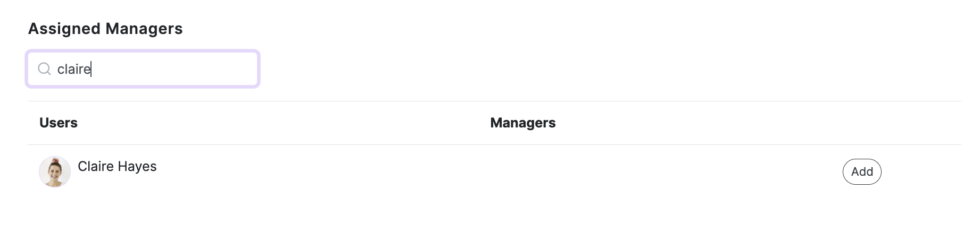
Task: Click the empty Managers cell for Claire Hayes
Action: (660, 172)
